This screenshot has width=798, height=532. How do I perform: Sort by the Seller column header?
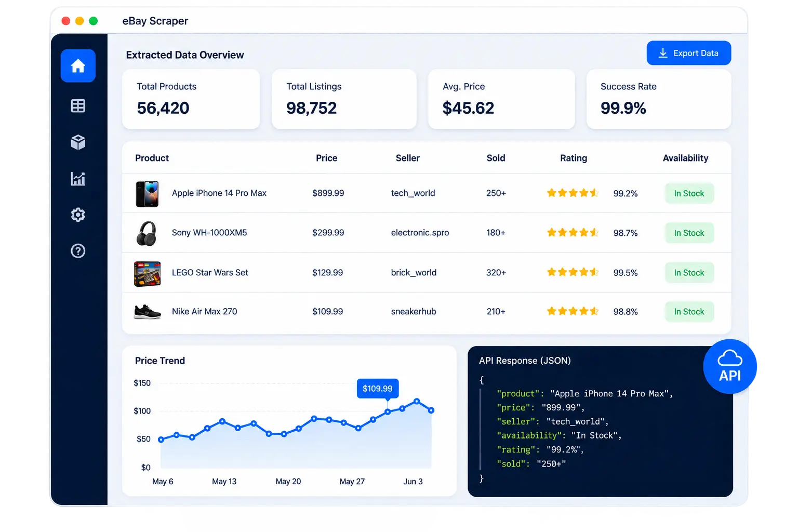pos(408,158)
